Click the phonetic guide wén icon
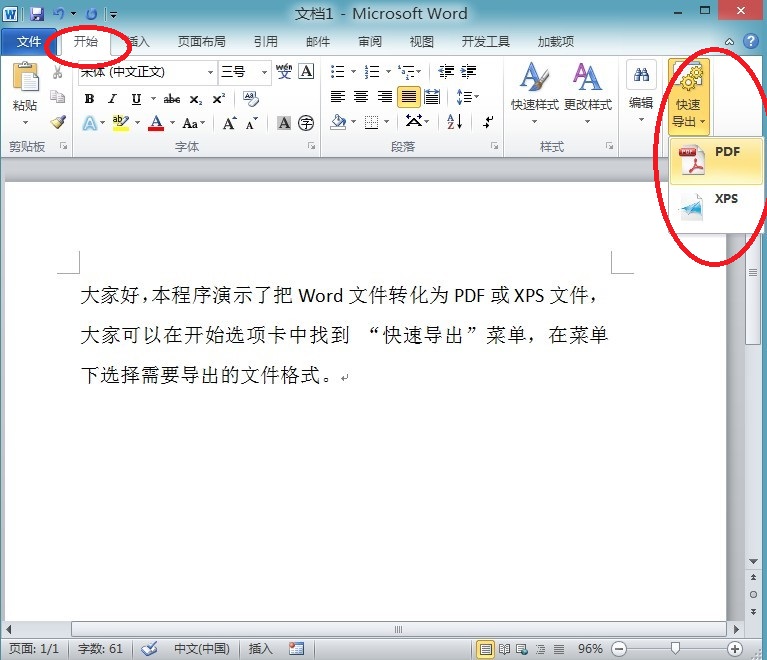The image size is (767, 660). point(284,71)
